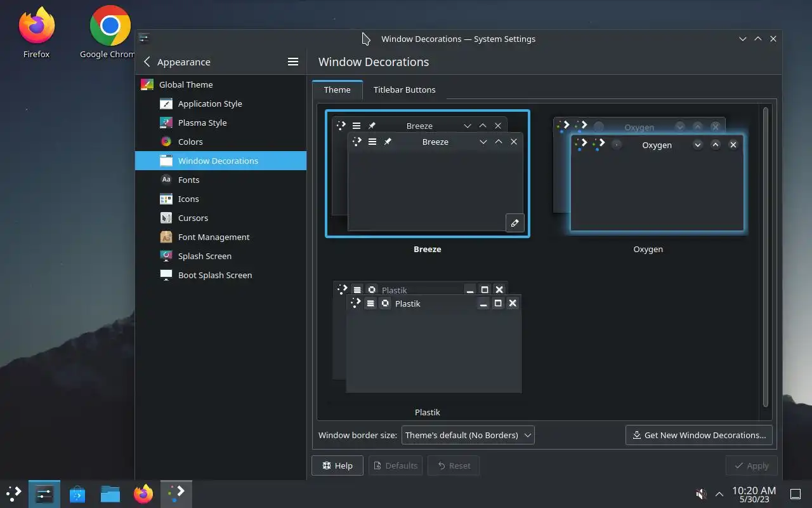Click the Reset button

(x=454, y=465)
